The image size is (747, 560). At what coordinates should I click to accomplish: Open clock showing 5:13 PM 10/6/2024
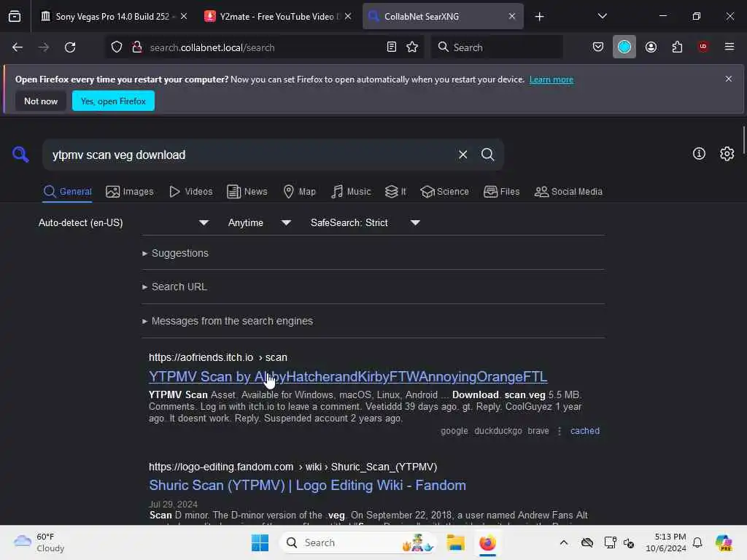click(665, 542)
